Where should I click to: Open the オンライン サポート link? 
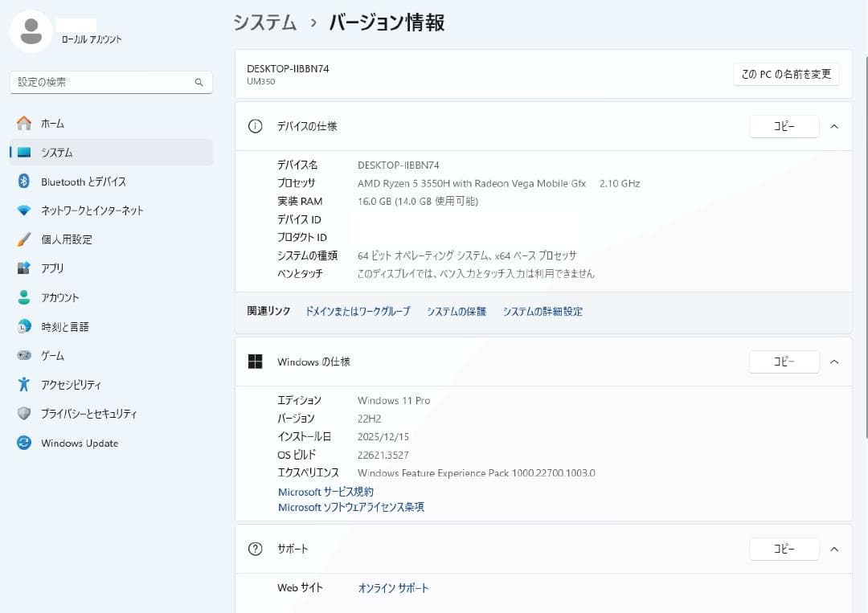point(393,587)
